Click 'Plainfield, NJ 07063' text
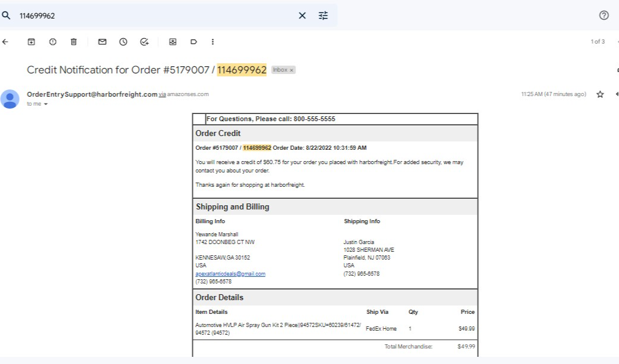The height and width of the screenshot is (364, 619). 367,257
